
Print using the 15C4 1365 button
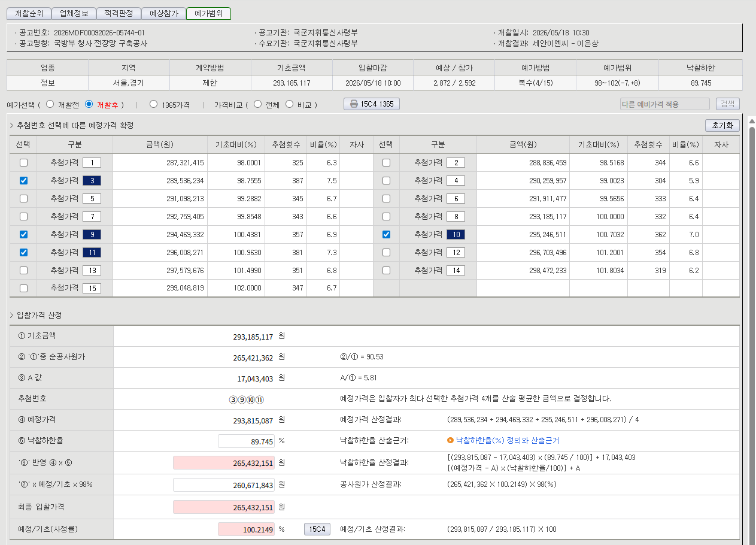[x=371, y=104]
